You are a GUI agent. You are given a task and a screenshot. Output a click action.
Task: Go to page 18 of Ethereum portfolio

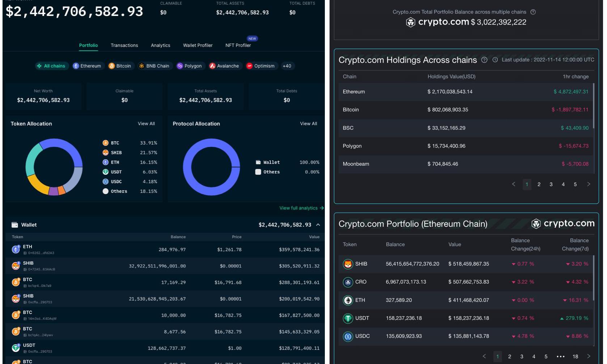pos(575,356)
